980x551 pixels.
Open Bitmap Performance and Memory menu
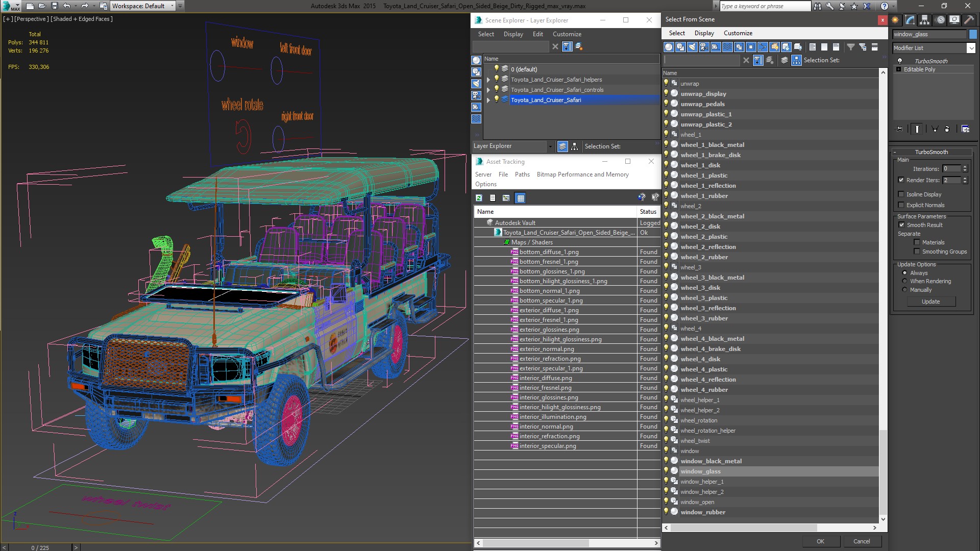pos(582,174)
